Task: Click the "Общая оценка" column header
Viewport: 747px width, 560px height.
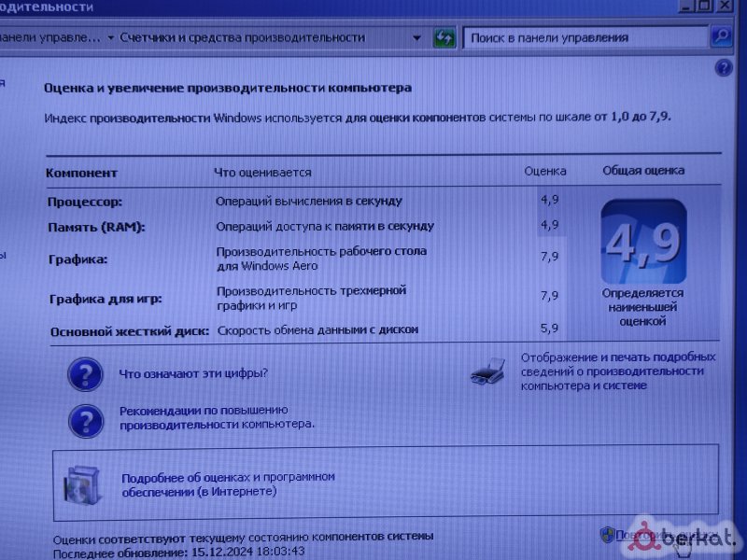Action: [x=643, y=171]
